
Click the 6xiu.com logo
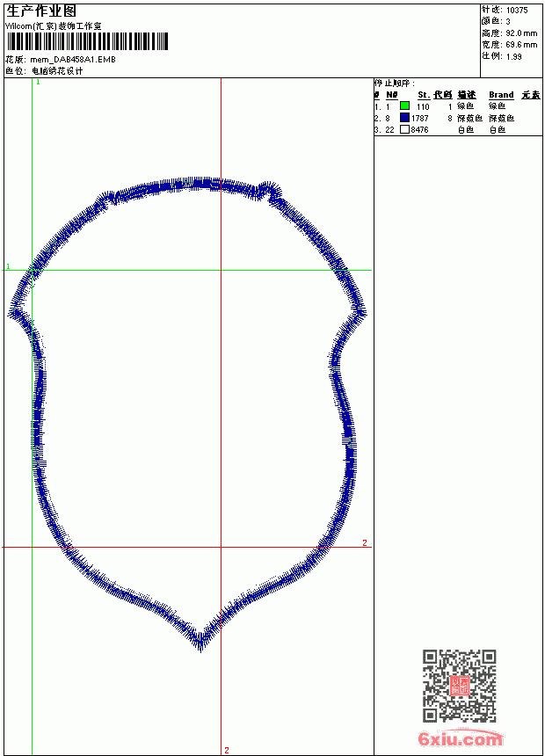[x=460, y=738]
